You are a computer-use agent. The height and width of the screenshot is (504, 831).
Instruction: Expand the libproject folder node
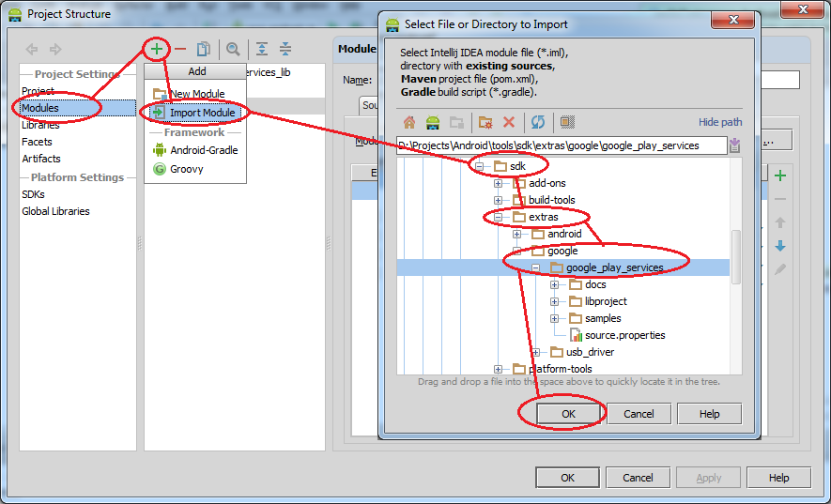point(554,302)
